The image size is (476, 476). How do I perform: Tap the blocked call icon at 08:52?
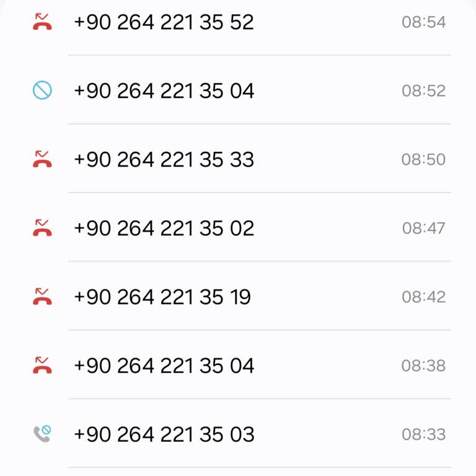tap(42, 90)
